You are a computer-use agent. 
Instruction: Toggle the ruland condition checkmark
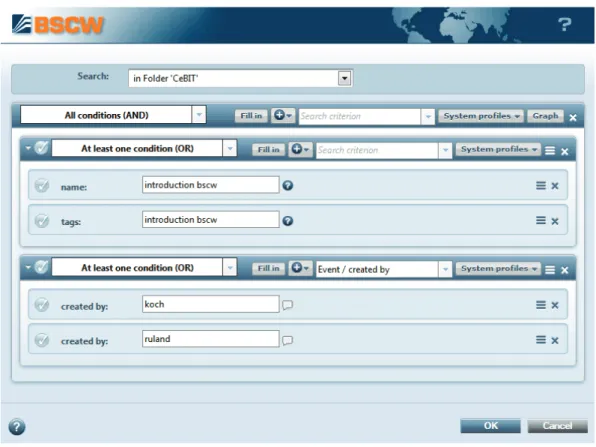tap(42, 340)
